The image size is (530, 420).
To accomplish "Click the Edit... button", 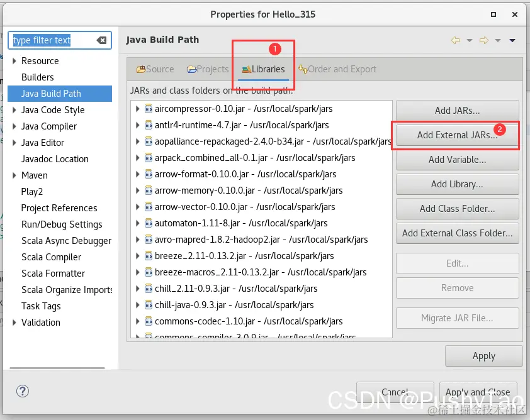I will 458,263.
